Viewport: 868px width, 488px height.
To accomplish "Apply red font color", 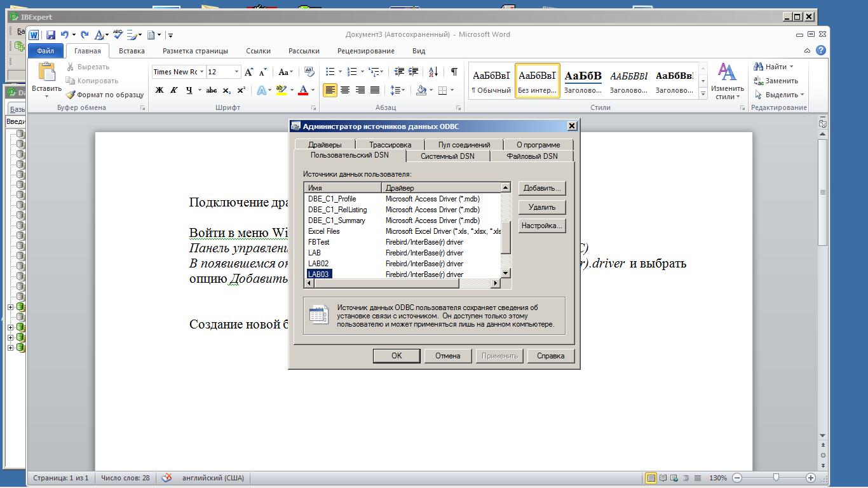I will click(303, 90).
